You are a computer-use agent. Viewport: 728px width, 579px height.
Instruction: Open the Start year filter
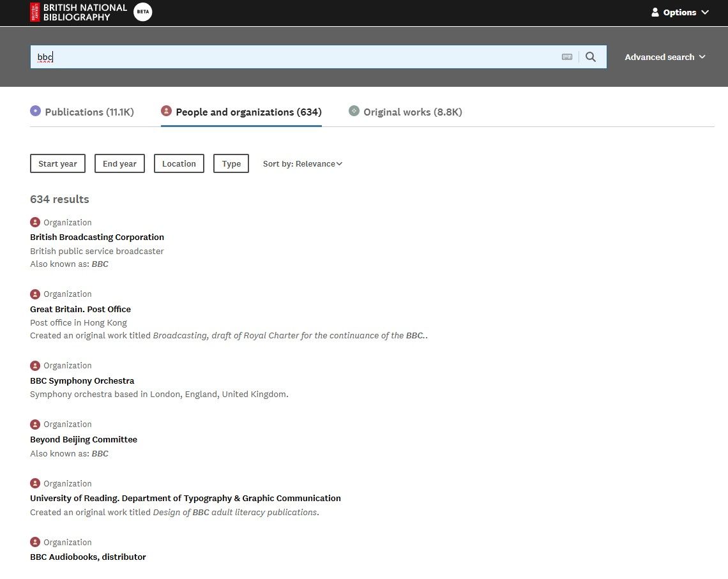click(57, 163)
